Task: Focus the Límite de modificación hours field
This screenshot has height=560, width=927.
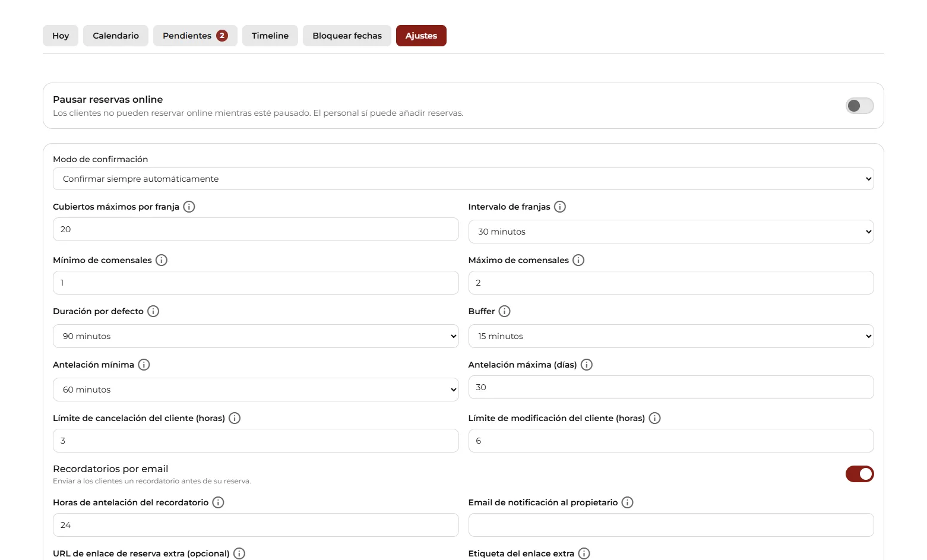Action: [x=671, y=441]
